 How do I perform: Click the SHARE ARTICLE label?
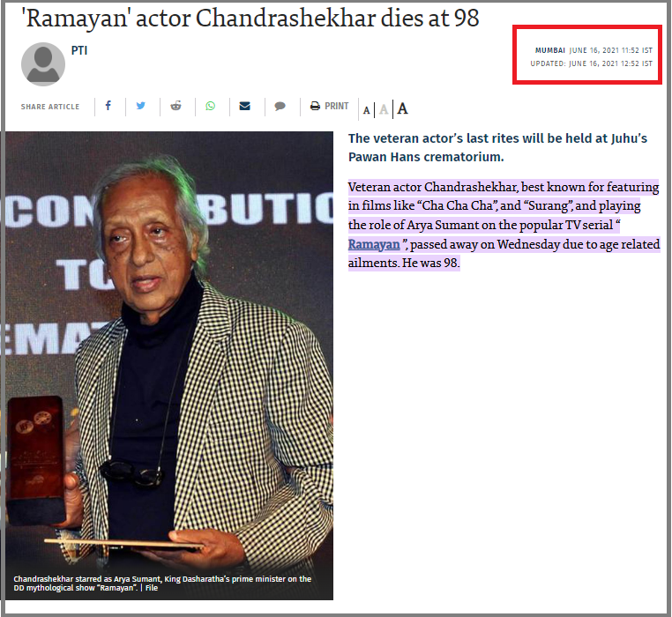pyautogui.click(x=50, y=107)
